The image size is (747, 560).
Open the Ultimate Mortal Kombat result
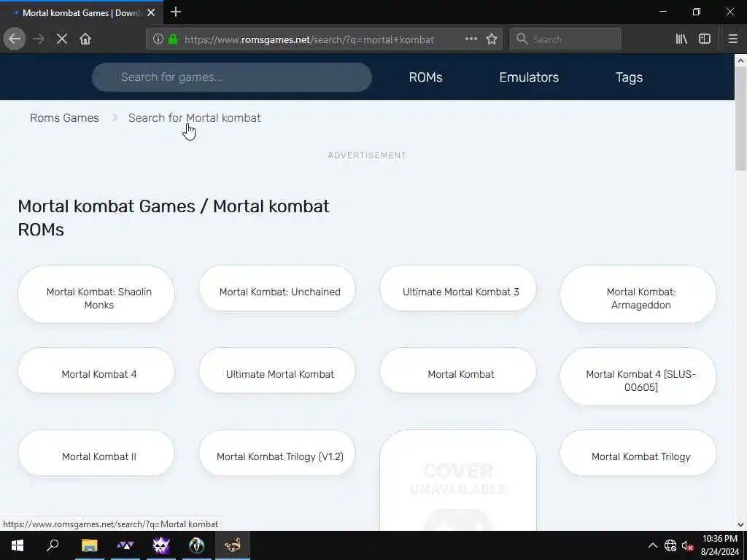pos(277,370)
